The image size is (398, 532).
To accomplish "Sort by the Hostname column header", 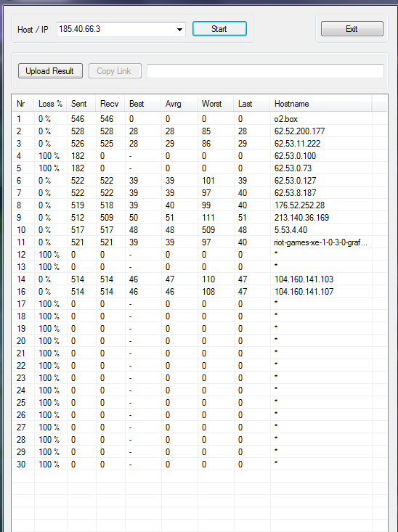I will coord(321,104).
